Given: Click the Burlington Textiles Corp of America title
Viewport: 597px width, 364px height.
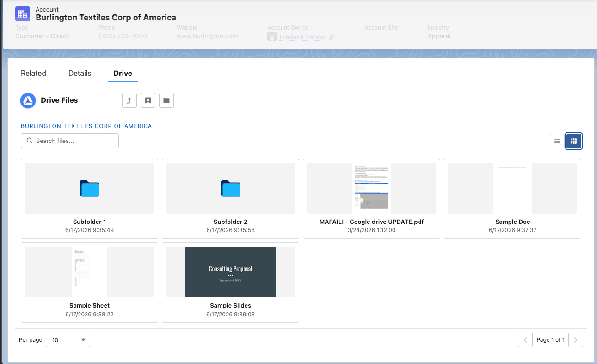Looking at the screenshot, I should (106, 18).
